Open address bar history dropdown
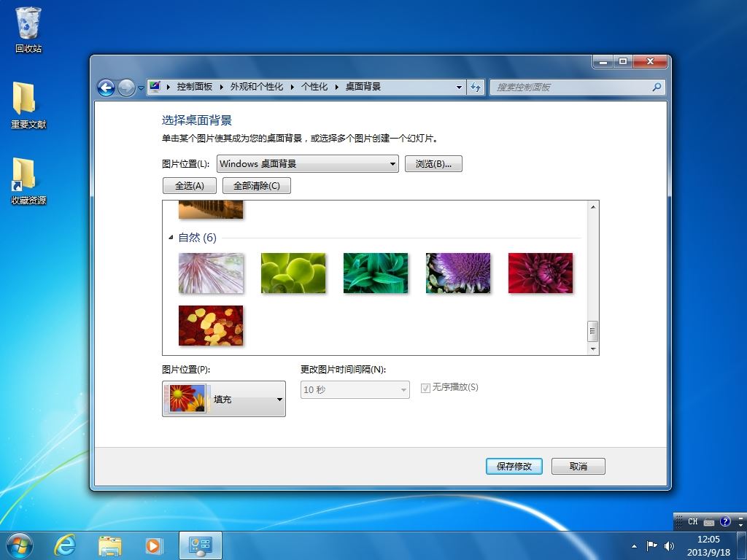The height and width of the screenshot is (560, 747). (x=459, y=87)
